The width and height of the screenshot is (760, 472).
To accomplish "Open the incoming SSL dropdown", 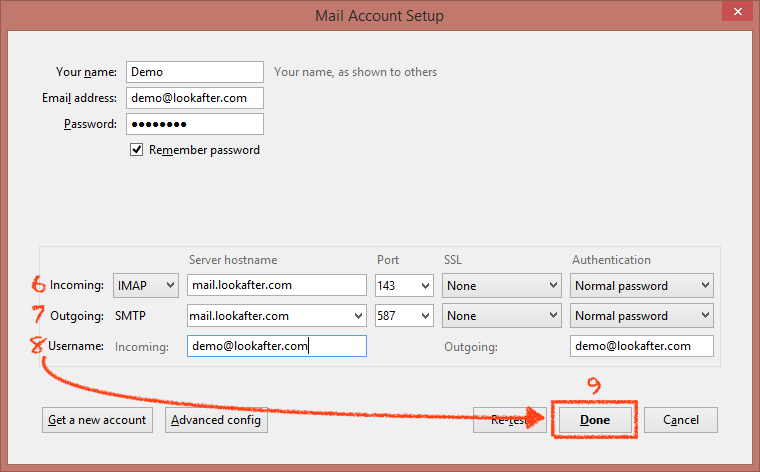I will (503, 286).
